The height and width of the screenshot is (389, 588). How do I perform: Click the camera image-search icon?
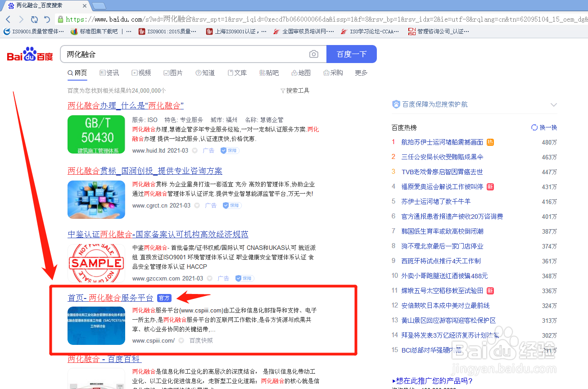click(314, 54)
